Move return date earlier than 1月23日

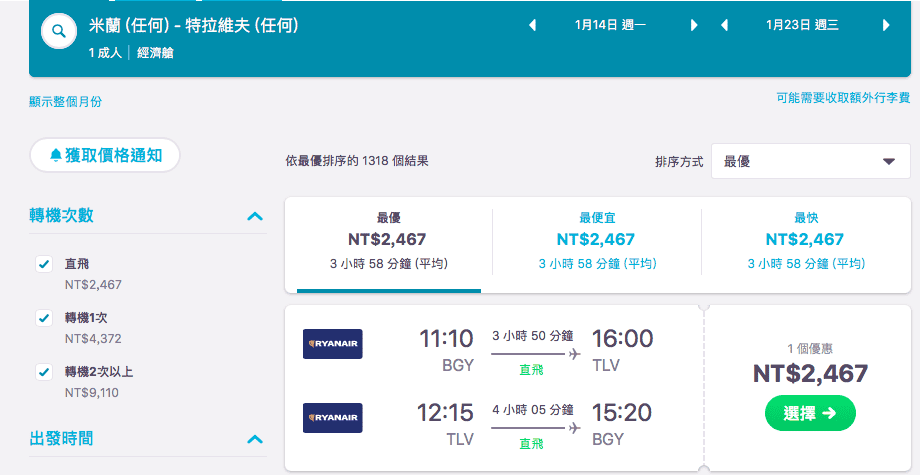(x=725, y=25)
